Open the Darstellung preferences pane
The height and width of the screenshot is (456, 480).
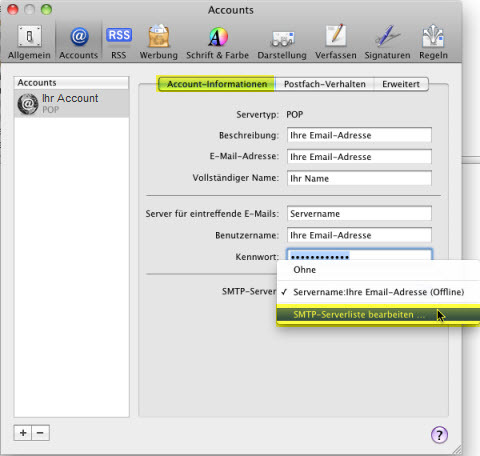(282, 42)
